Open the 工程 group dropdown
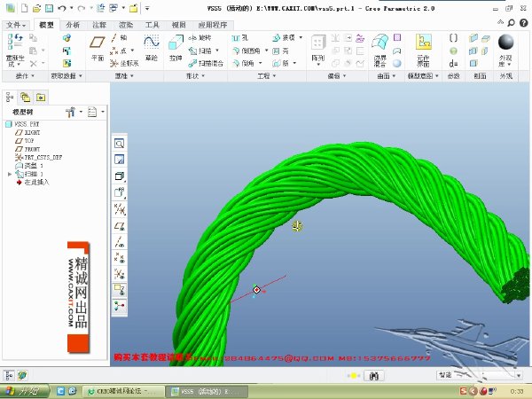The width and height of the screenshot is (532, 399). click(x=267, y=75)
